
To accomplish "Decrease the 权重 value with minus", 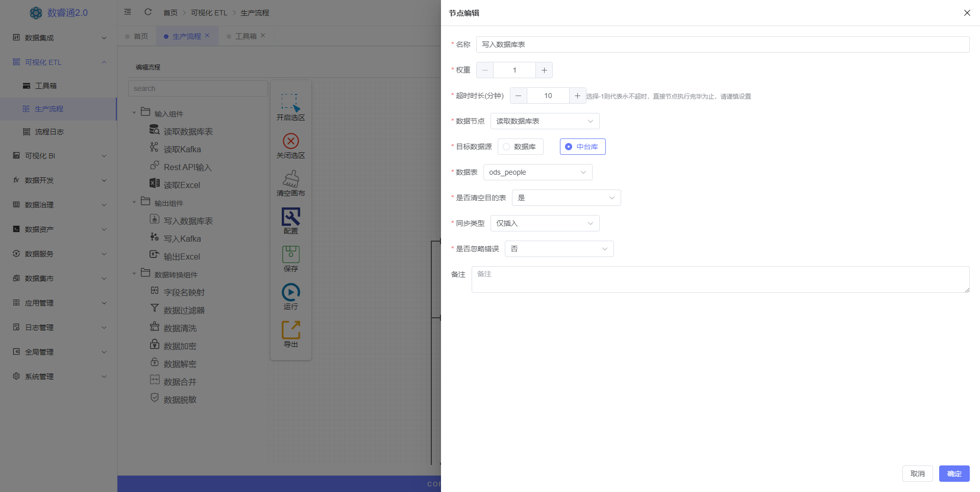I will coord(485,70).
